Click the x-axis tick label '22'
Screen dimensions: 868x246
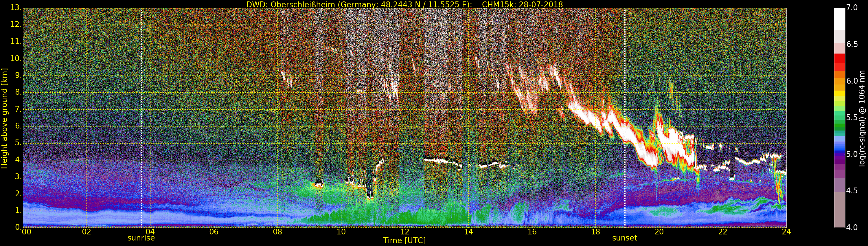(x=723, y=232)
